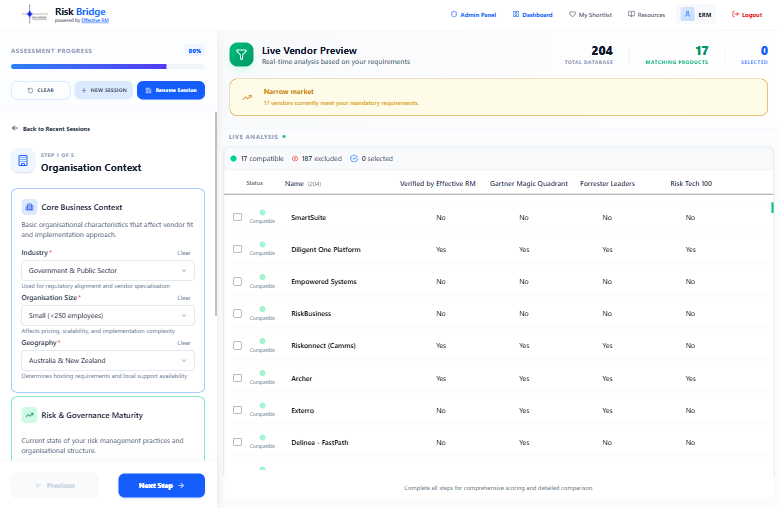Click the ERM user profile icon

click(x=687, y=14)
